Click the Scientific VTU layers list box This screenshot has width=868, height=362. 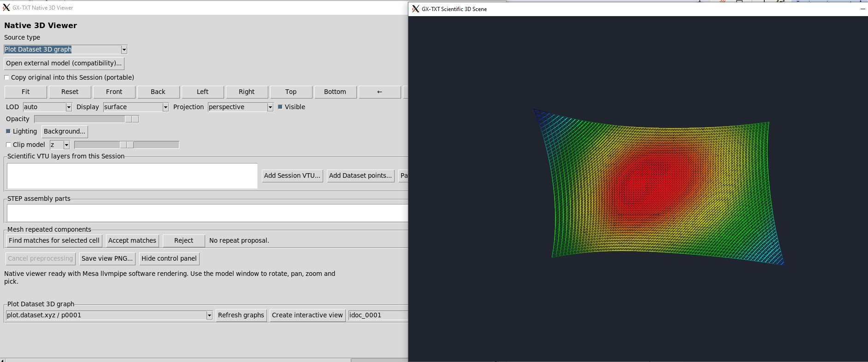pyautogui.click(x=132, y=176)
